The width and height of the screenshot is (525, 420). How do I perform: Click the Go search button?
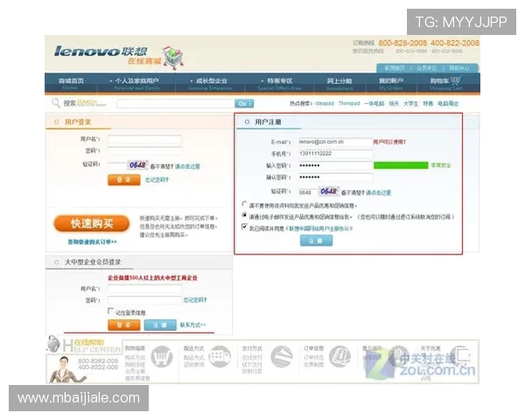pyautogui.click(x=244, y=103)
